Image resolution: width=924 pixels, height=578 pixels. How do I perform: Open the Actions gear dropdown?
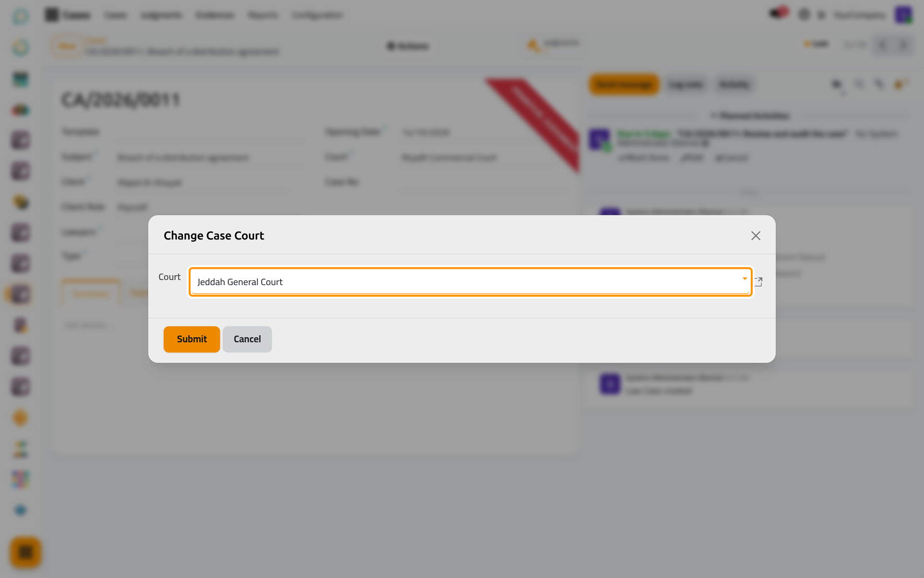(408, 46)
